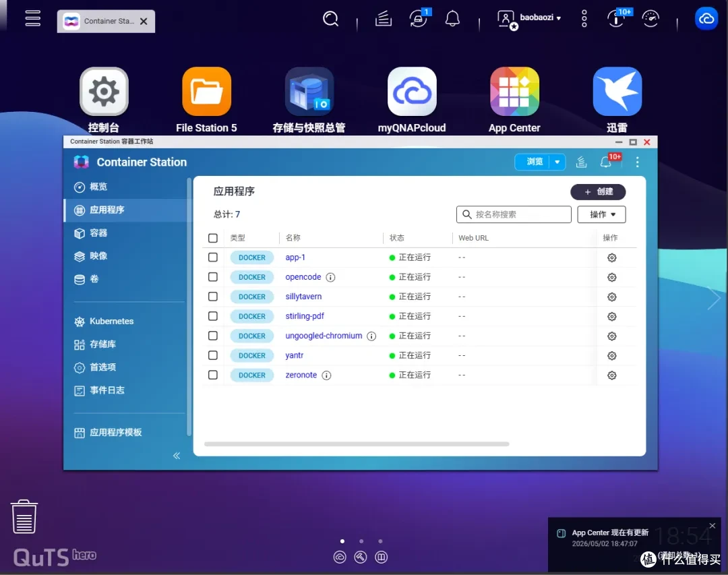Screen dimensions: 728x575
Task: Check the yantr row checkbox
Action: [212, 355]
